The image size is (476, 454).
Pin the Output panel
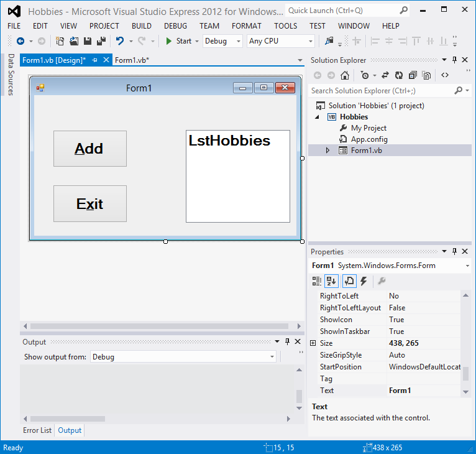click(288, 341)
